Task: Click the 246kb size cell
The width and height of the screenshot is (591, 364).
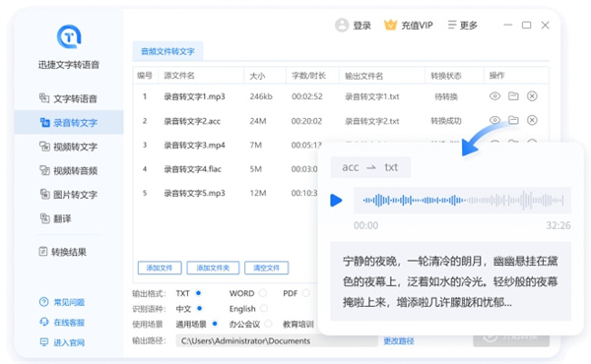Action: [x=261, y=96]
